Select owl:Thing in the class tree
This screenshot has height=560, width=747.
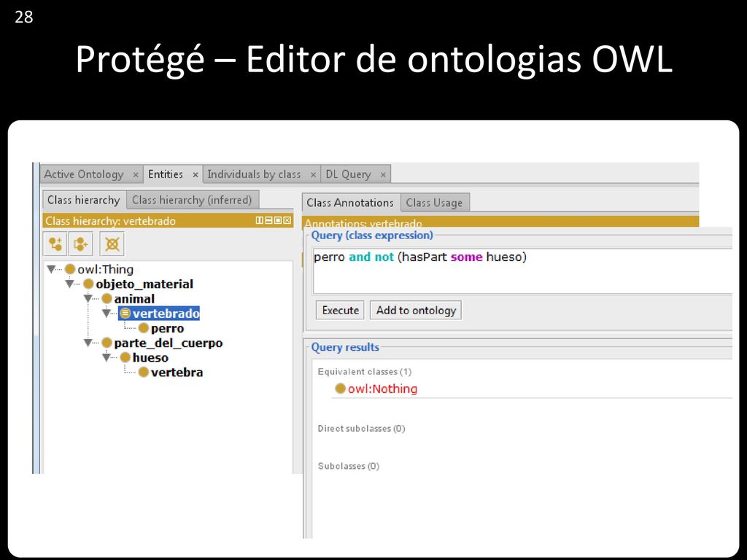click(x=105, y=270)
